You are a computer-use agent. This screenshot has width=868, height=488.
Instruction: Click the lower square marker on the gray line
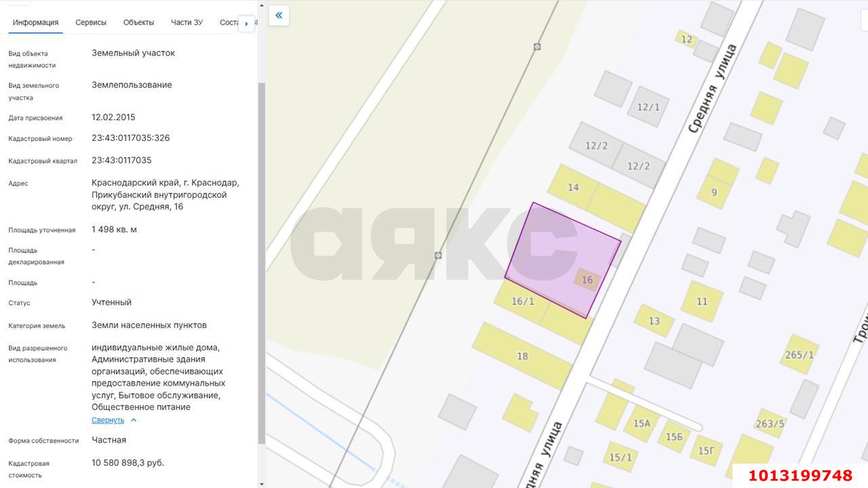438,256
